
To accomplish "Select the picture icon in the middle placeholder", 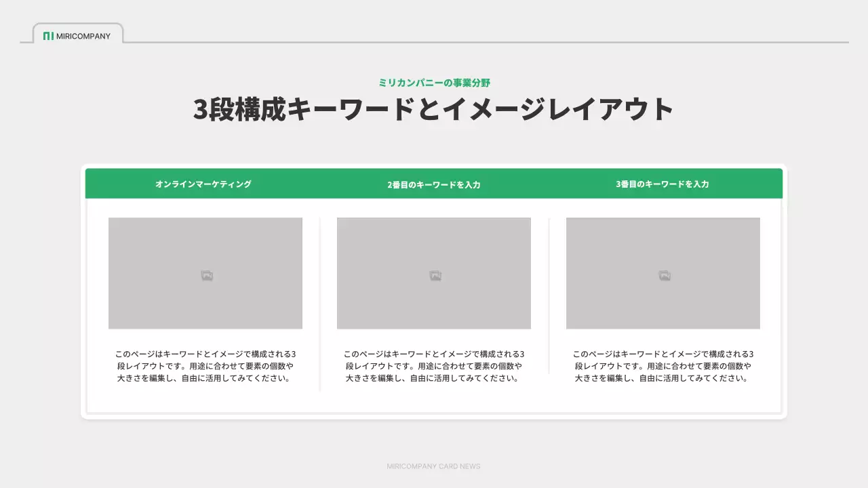I will (434, 274).
